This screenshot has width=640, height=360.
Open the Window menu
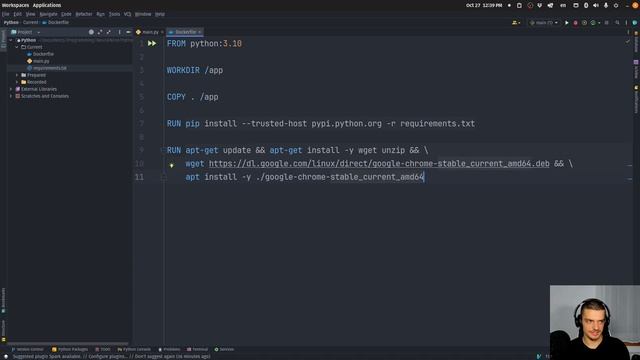tap(143, 14)
